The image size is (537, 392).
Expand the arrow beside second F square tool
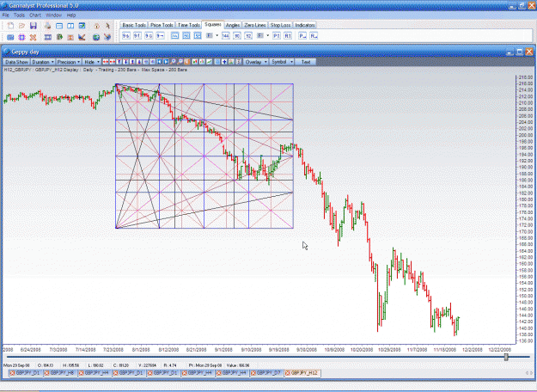pyautogui.click(x=268, y=35)
